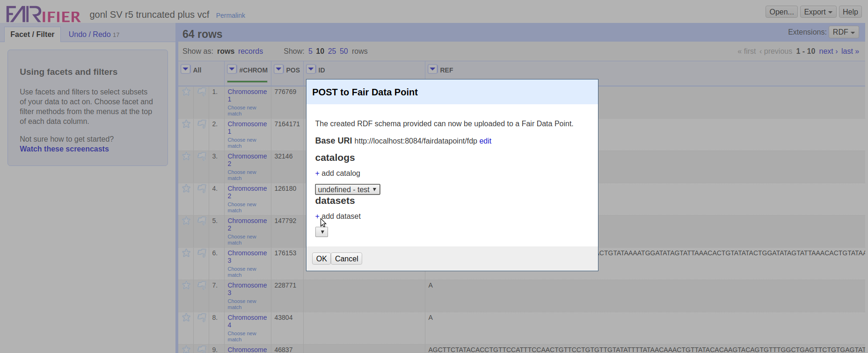Viewport: 868px width, 353px height.
Task: Open the RDF extensions dropdown
Action: tap(844, 32)
